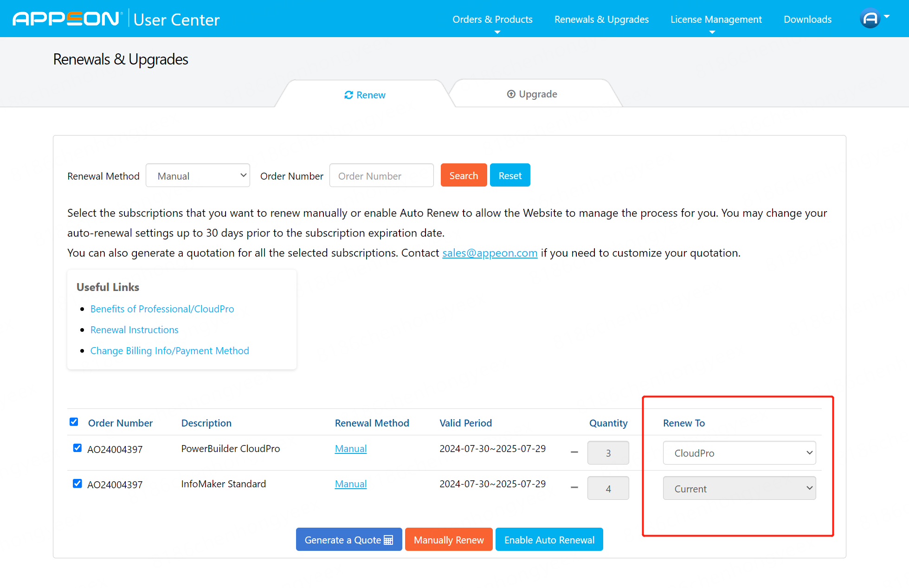
Task: Click the Order Number column header
Action: (120, 423)
